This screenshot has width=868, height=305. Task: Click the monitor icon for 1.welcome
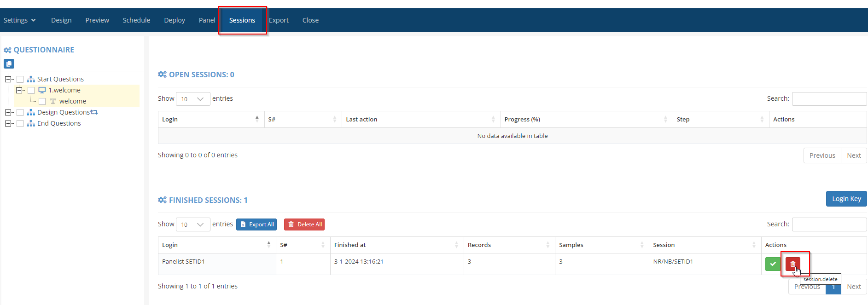pyautogui.click(x=42, y=90)
